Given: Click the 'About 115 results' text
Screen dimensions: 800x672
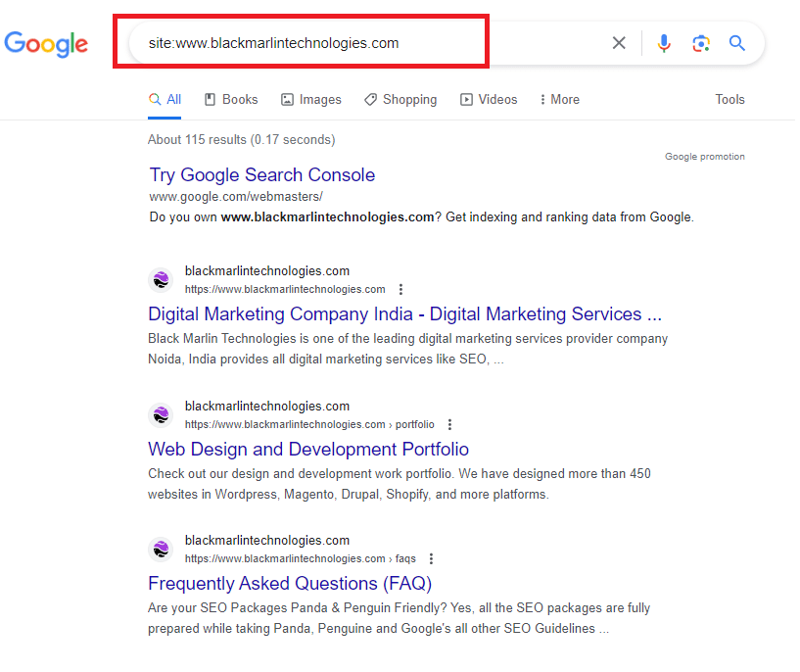Looking at the screenshot, I should coord(241,140).
